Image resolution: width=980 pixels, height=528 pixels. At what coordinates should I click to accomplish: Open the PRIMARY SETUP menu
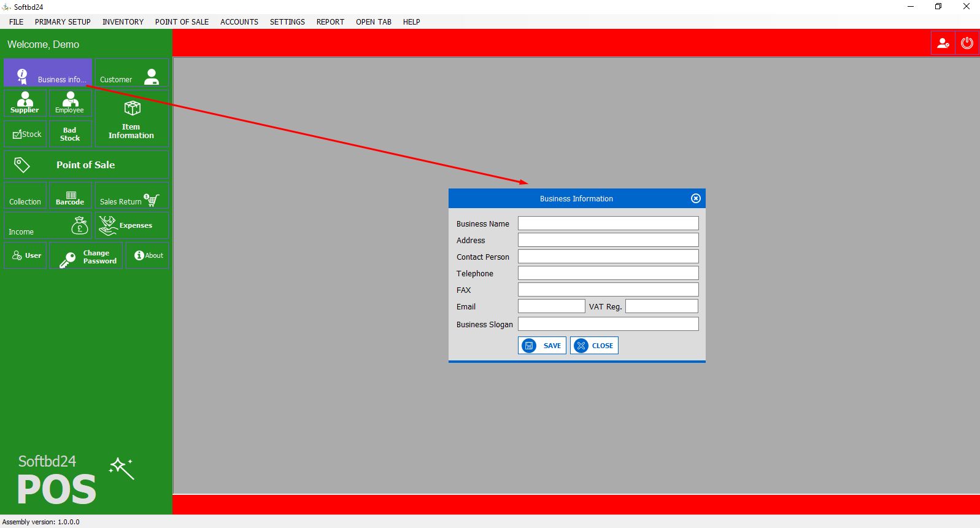coord(63,21)
